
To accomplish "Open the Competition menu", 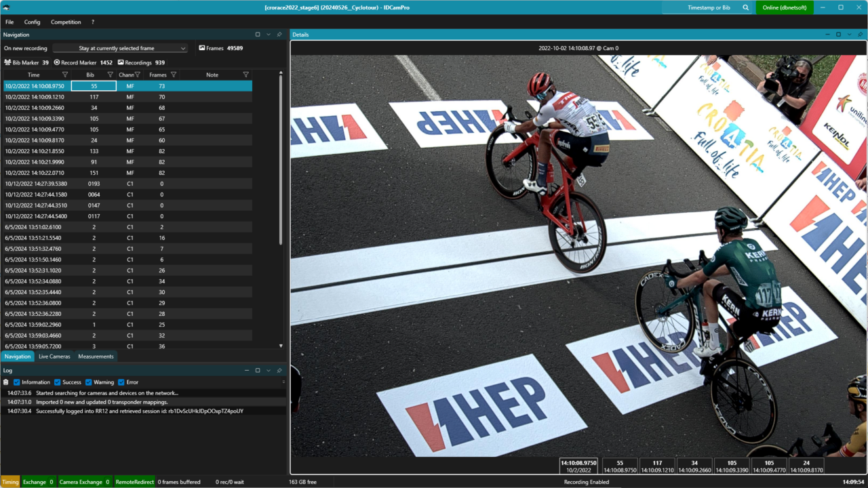I will [x=66, y=22].
